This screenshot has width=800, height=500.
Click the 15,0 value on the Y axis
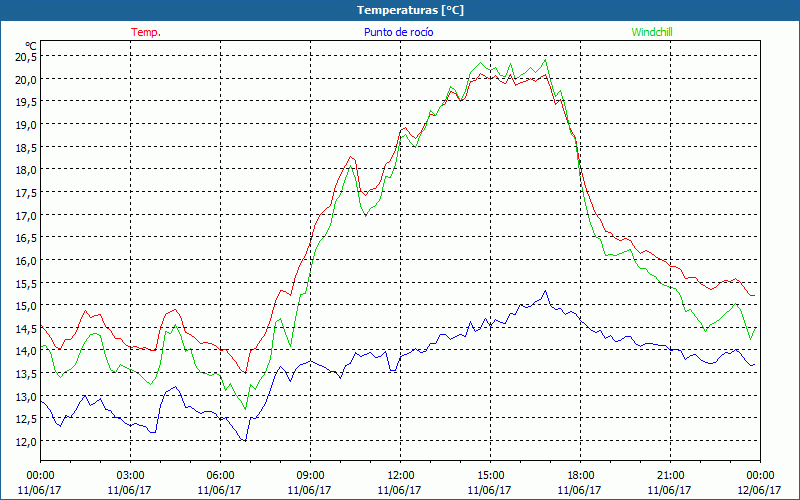(26, 305)
